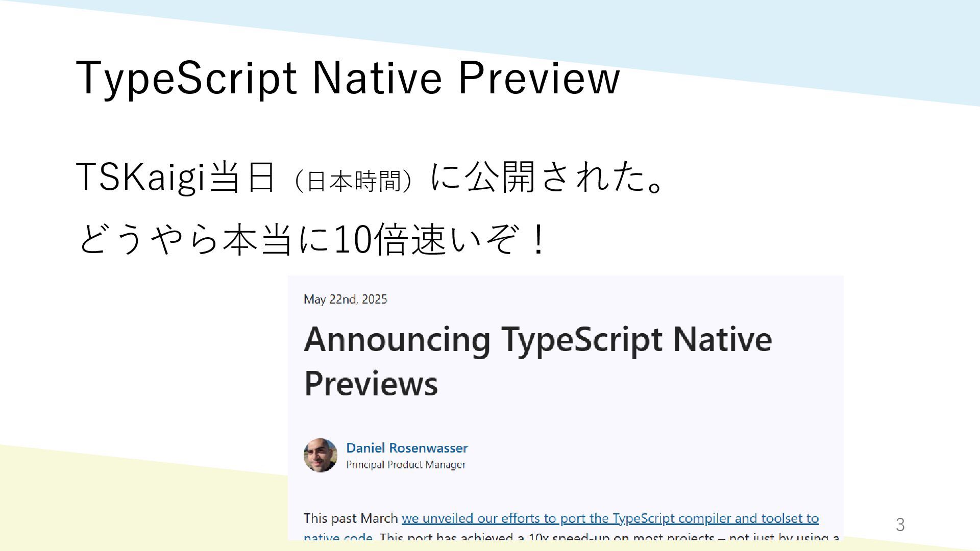Click the 'Principal Product Manager' subtitle
This screenshot has height=551, width=980.
point(405,465)
